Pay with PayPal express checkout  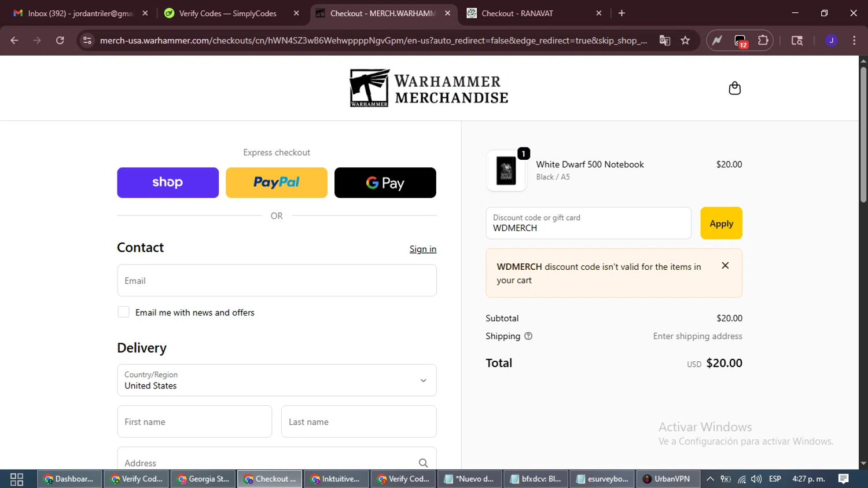click(277, 183)
